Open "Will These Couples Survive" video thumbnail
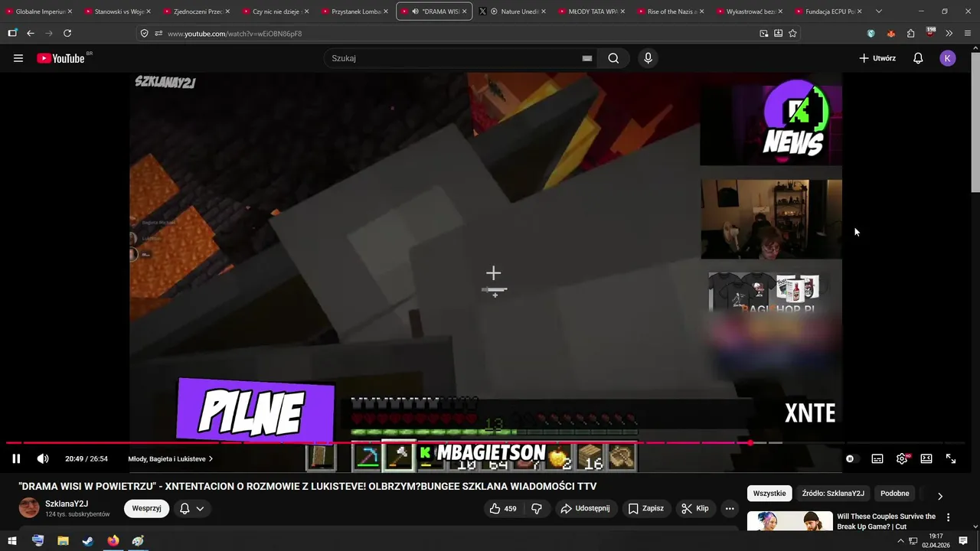The width and height of the screenshot is (980, 551). click(x=789, y=521)
